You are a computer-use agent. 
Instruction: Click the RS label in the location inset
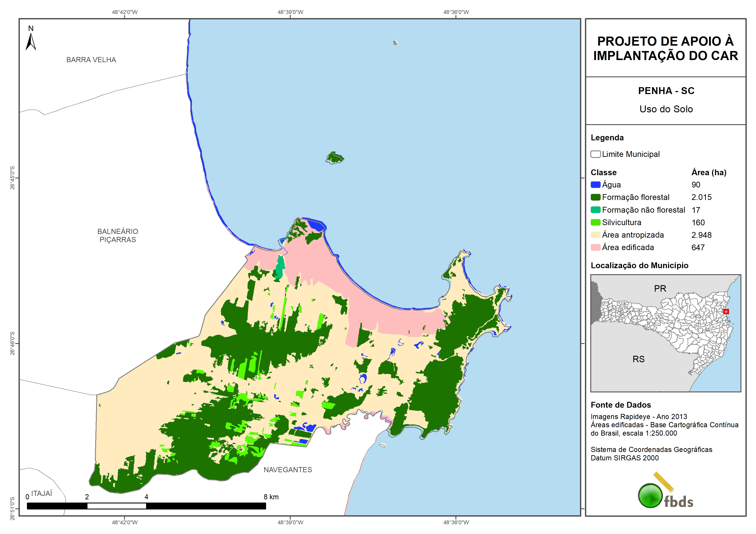coord(638,359)
